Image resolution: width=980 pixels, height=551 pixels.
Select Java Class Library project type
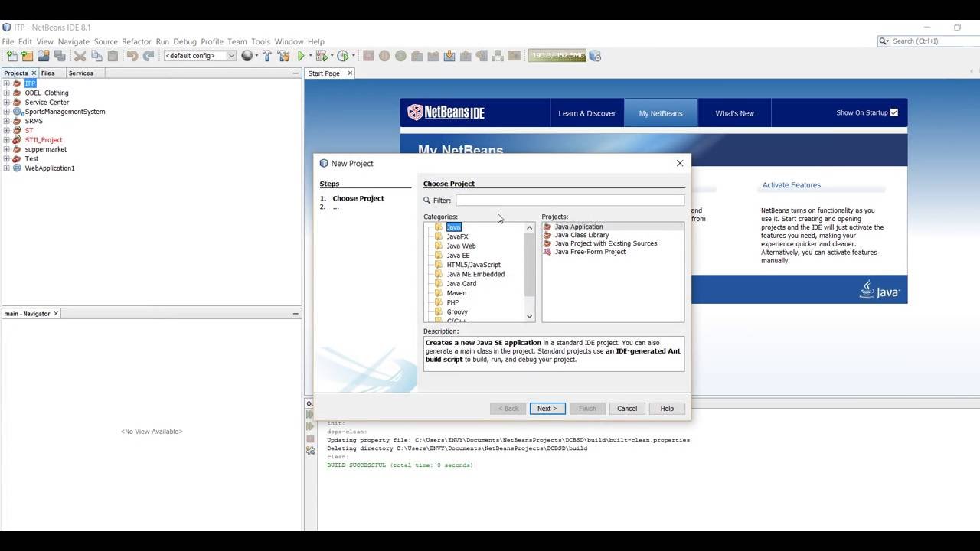[x=582, y=235]
